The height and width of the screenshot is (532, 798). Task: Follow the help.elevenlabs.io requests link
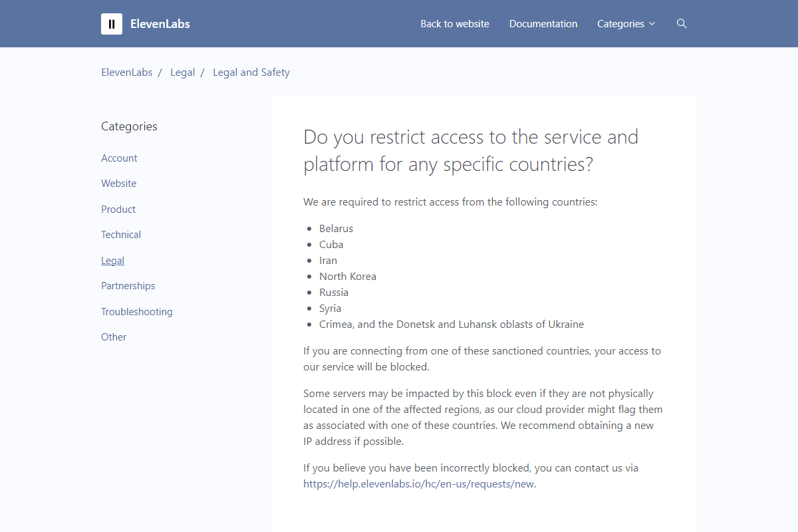(x=418, y=484)
